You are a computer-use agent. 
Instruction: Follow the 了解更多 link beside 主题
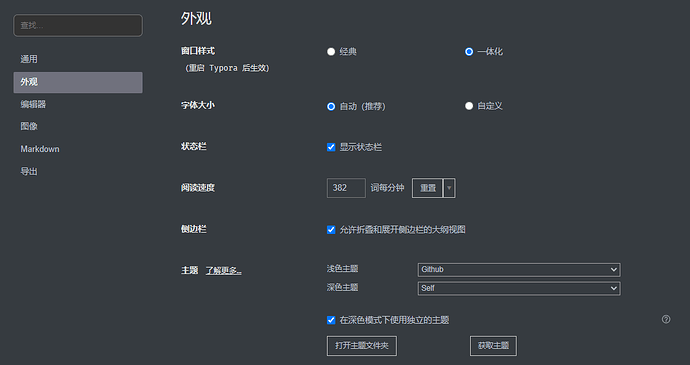[x=224, y=271]
